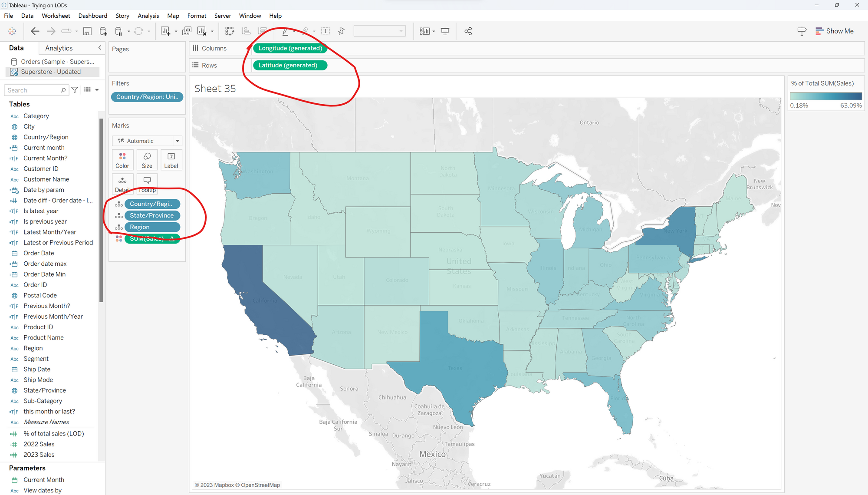The width and height of the screenshot is (868, 495).
Task: Expand the Automatic mark type dropdown
Action: [178, 141]
